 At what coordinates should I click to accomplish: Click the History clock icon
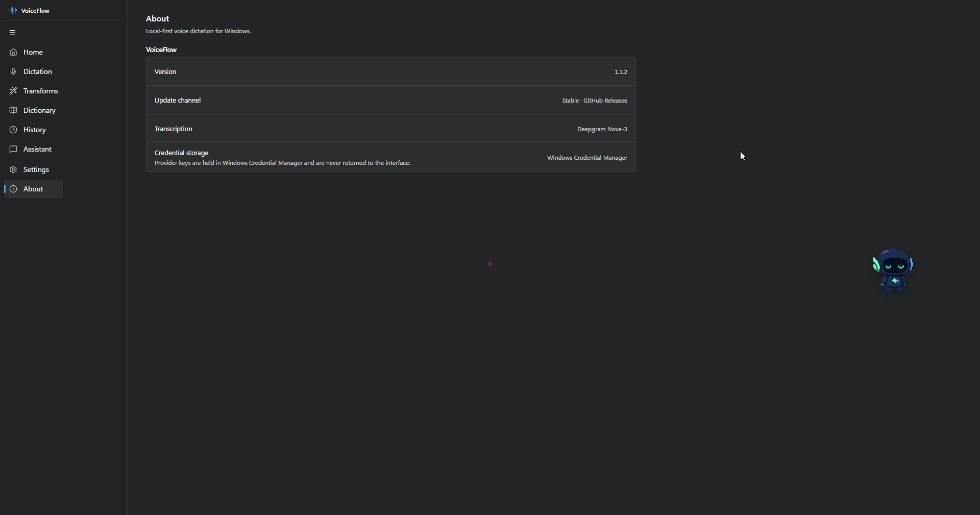point(13,130)
